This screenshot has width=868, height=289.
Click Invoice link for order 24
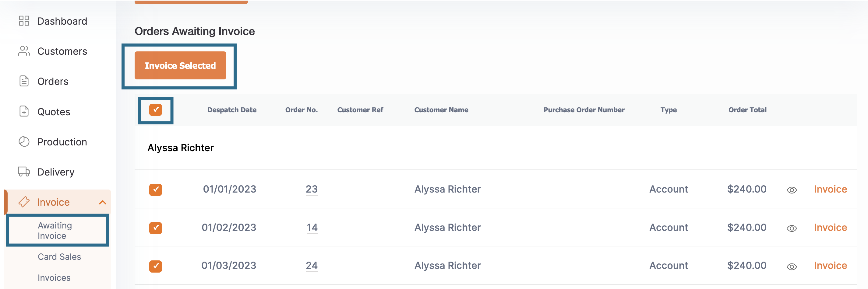coord(830,266)
